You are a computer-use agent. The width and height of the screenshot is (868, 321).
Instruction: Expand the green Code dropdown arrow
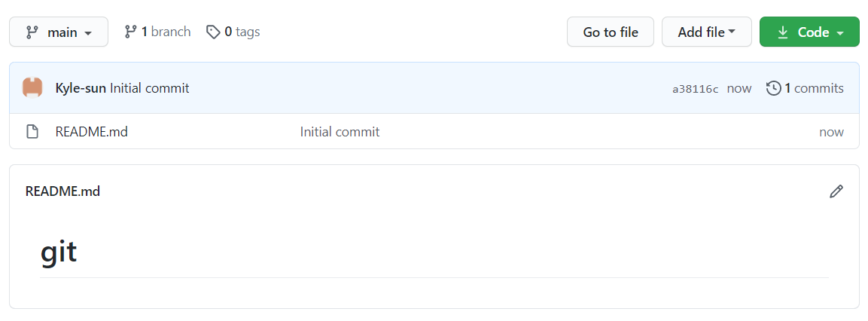[x=840, y=33]
